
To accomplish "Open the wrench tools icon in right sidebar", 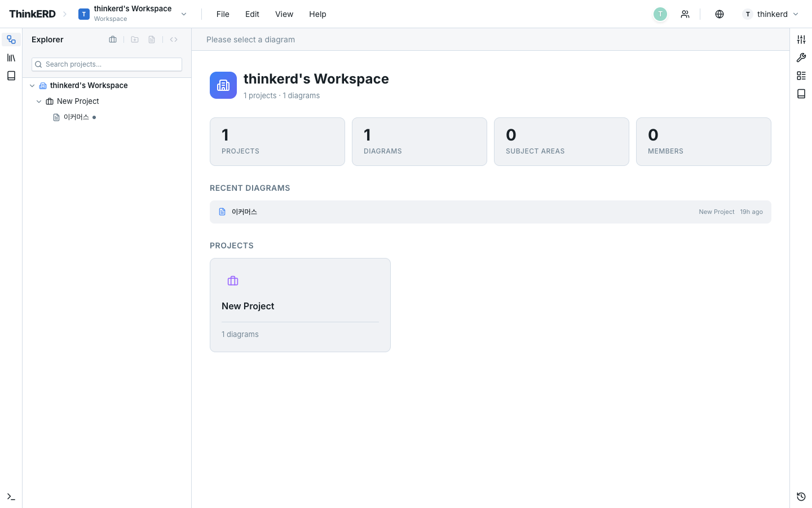I will 801,58.
